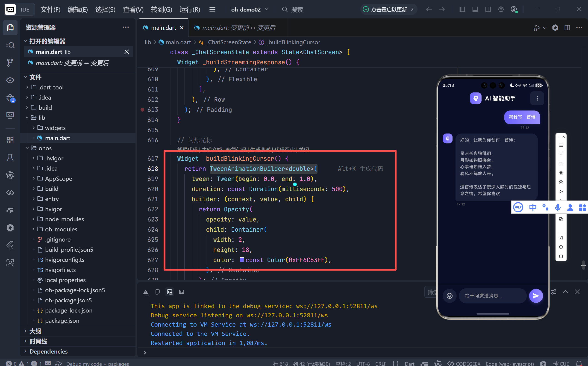Open the Source Control view icon

click(10, 62)
